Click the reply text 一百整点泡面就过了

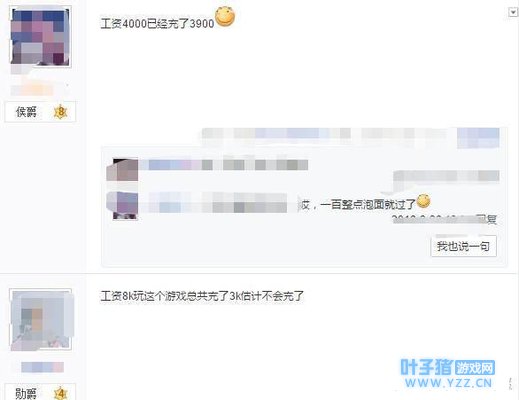pyautogui.click(x=368, y=204)
